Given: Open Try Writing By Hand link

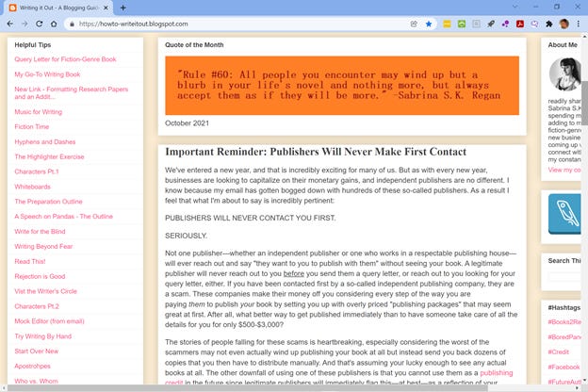Looking at the screenshot, I should [x=42, y=336].
